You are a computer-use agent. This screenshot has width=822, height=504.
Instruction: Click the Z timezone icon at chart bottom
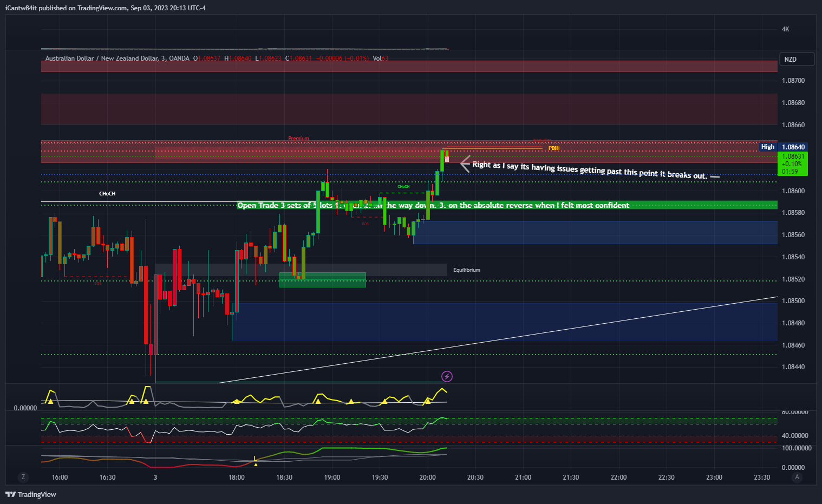click(23, 477)
